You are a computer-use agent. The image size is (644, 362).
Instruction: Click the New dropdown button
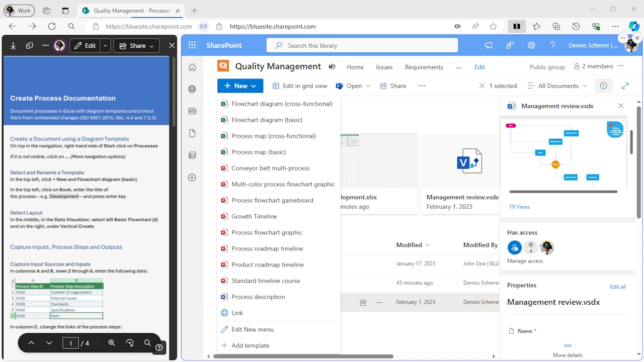tap(240, 86)
